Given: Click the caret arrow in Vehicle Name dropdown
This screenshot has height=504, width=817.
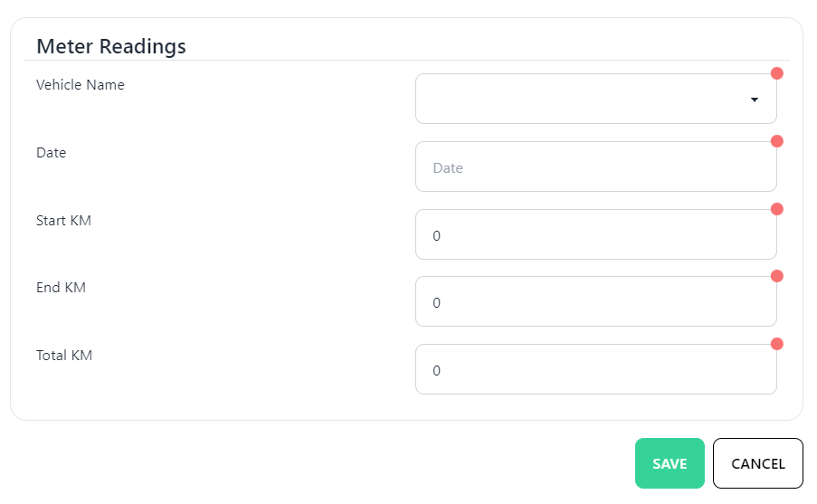Looking at the screenshot, I should click(x=755, y=100).
